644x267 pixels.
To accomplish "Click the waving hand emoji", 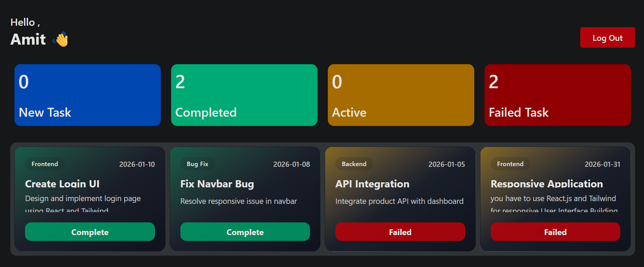I will pos(61,39).
